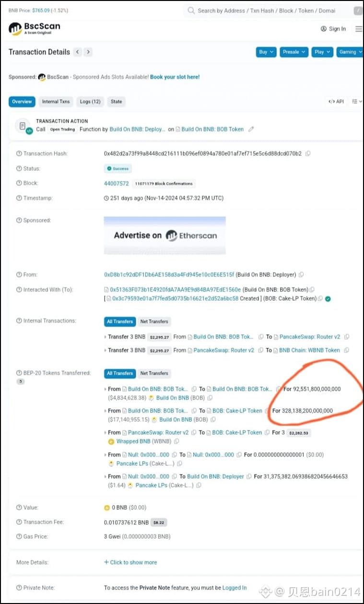Click help icon beside Internal Transactions

(19, 320)
